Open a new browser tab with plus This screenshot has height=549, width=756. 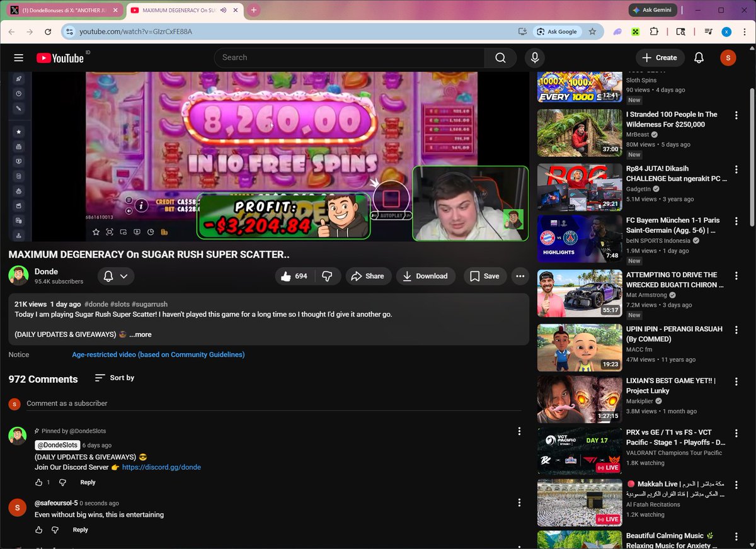click(x=253, y=10)
